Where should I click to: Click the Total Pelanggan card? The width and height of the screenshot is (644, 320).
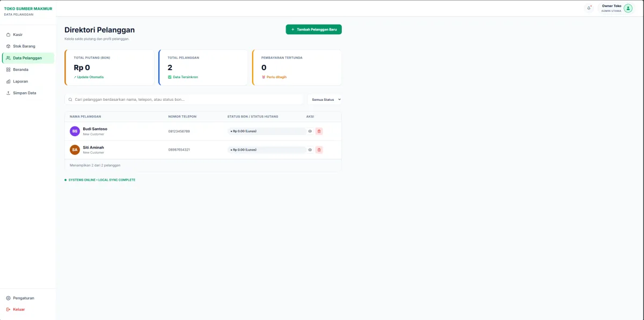point(203,68)
